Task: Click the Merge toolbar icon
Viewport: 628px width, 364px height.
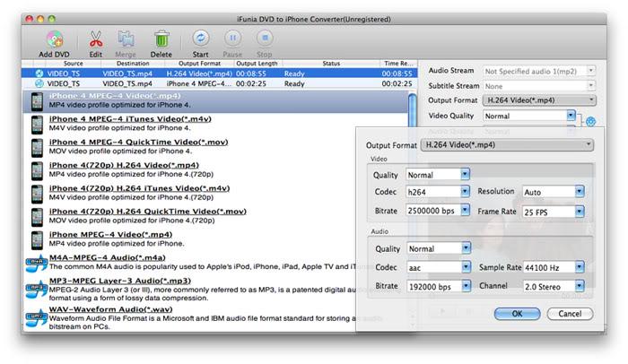Action: coord(126,39)
